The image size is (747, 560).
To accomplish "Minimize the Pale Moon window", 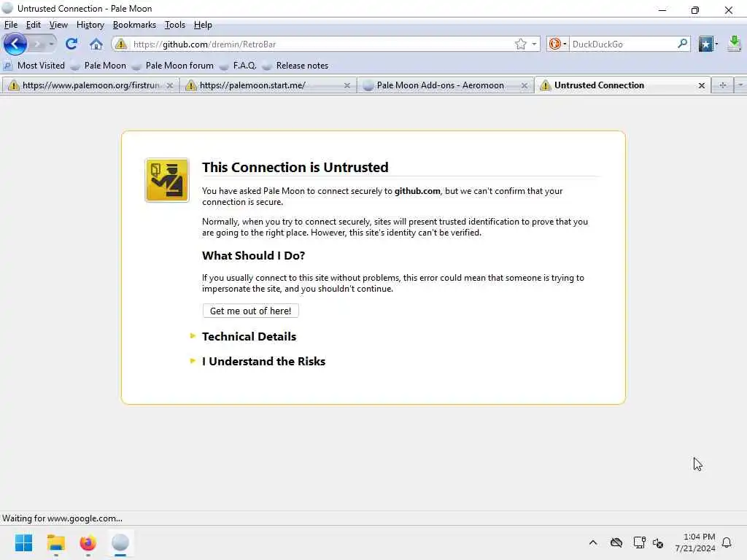I will [x=662, y=9].
